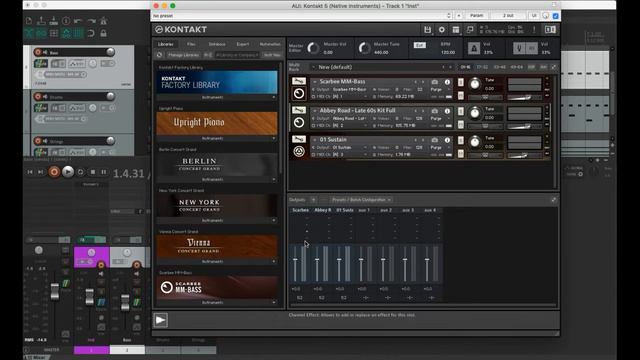Click snapshot camera icon on Scarbee MM-Bass
640x360 pixels.
435,82
